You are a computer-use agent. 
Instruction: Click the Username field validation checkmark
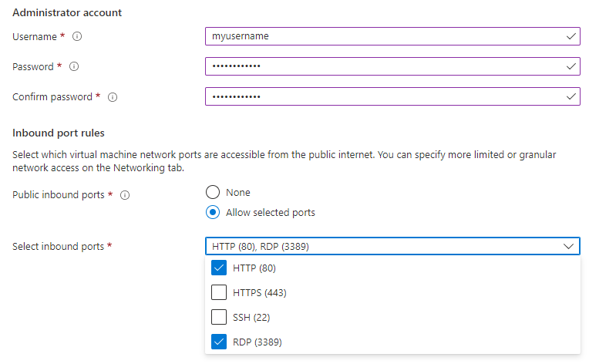click(x=570, y=36)
